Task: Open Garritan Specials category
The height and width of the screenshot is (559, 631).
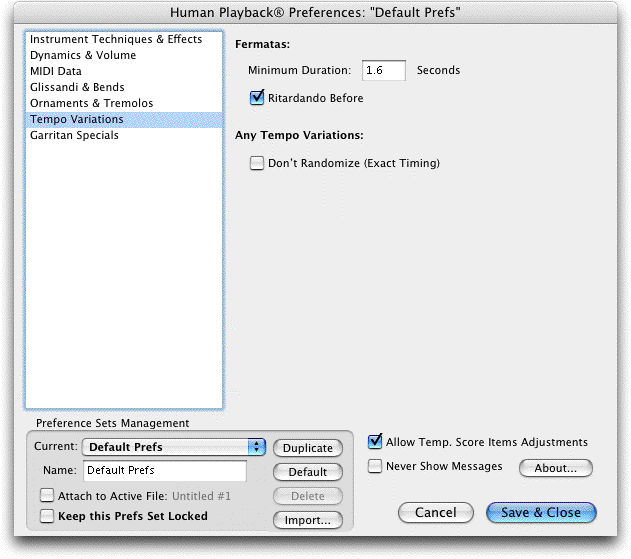Action: click(x=124, y=136)
